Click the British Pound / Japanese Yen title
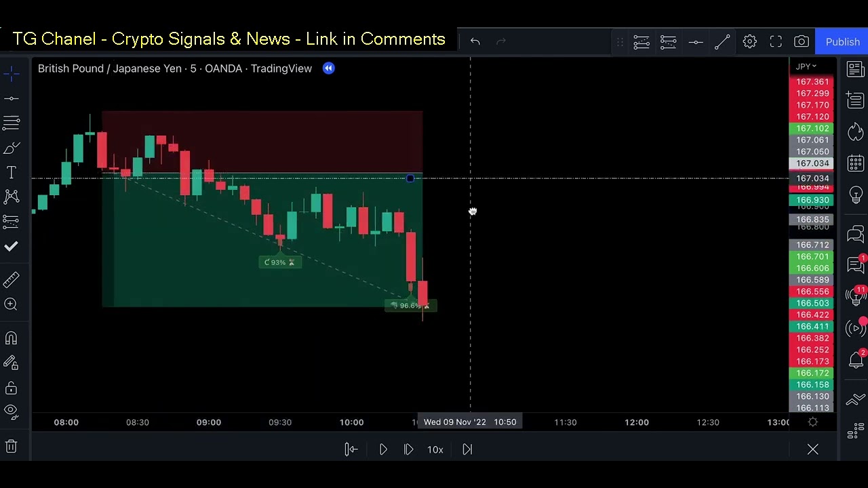The height and width of the screenshot is (488, 868). click(x=175, y=68)
